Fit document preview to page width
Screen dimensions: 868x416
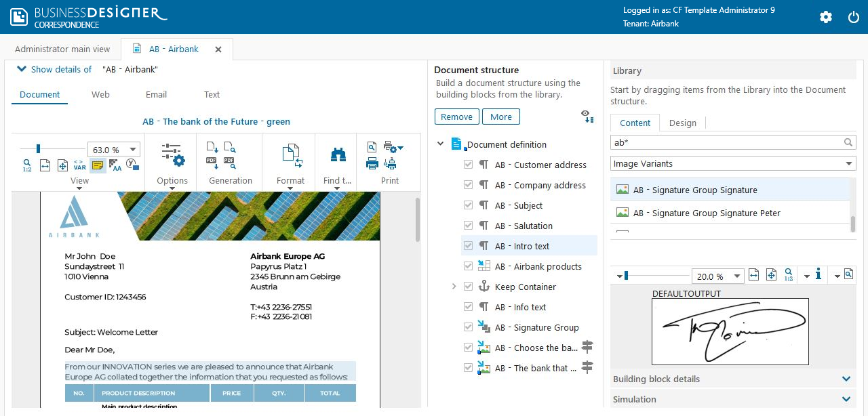point(45,164)
